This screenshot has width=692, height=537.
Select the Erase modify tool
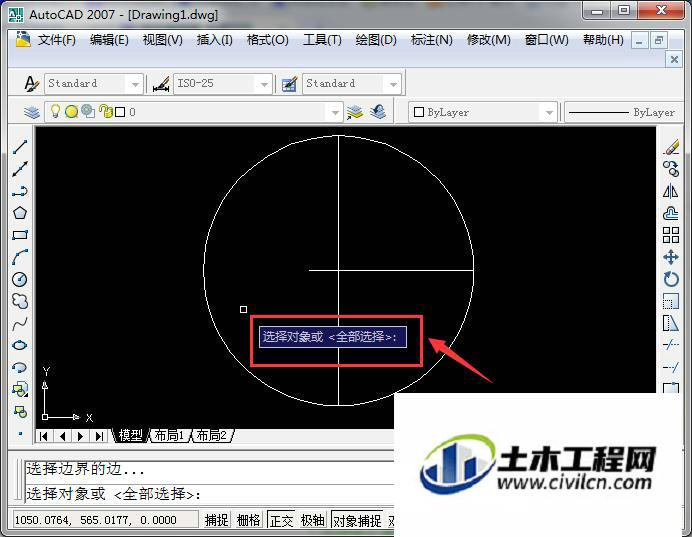(x=671, y=147)
